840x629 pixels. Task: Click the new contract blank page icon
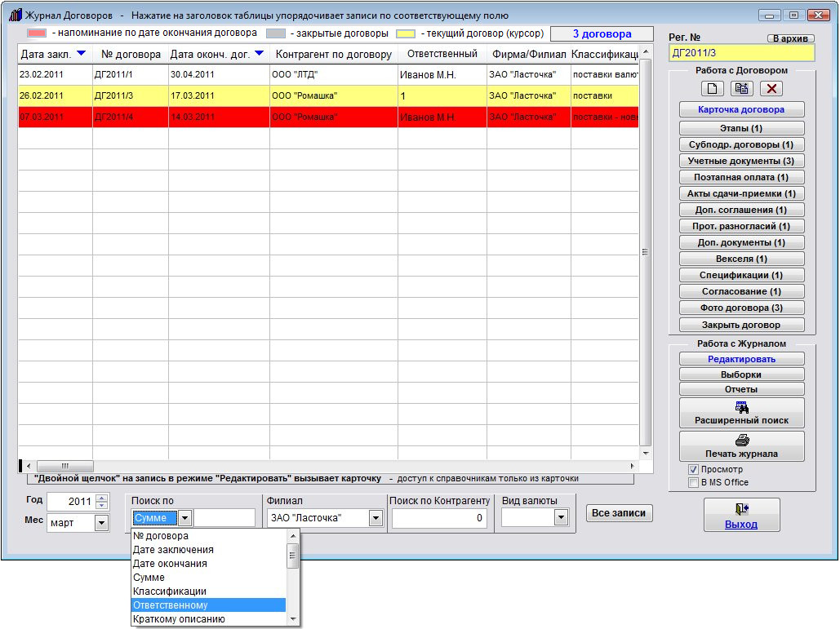click(x=713, y=88)
